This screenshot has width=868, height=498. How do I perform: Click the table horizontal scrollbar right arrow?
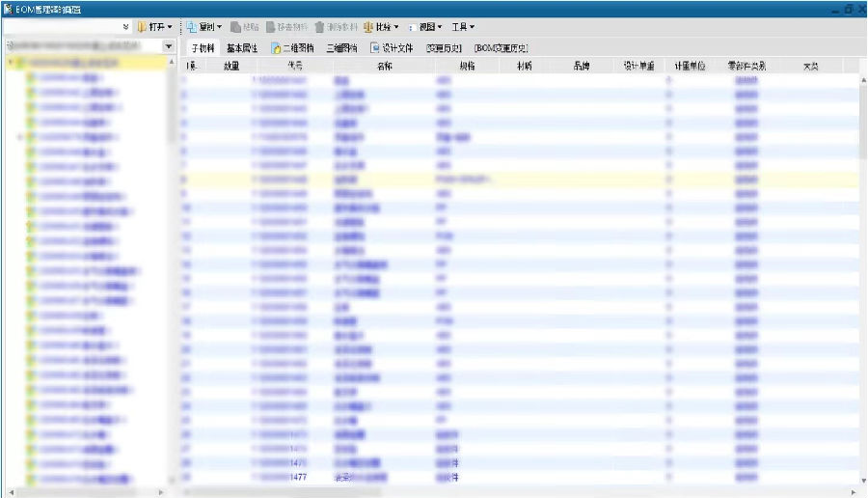pyautogui.click(x=854, y=492)
